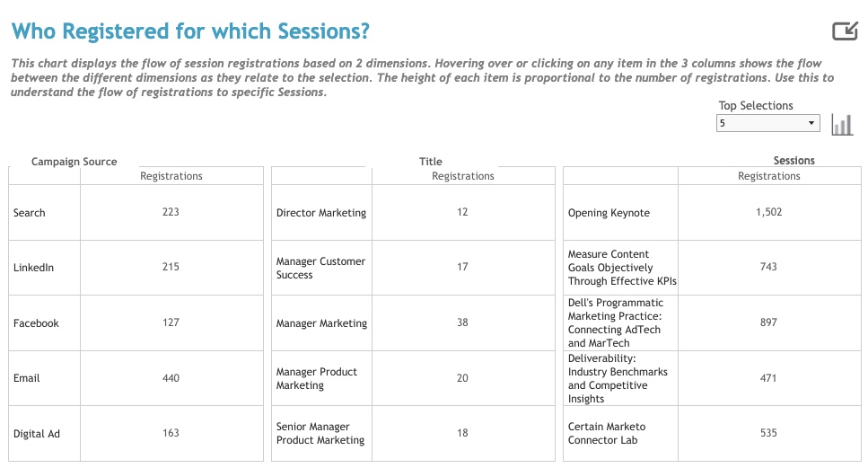868x468 pixels.
Task: Click the export/share icon top right
Action: coord(845,31)
